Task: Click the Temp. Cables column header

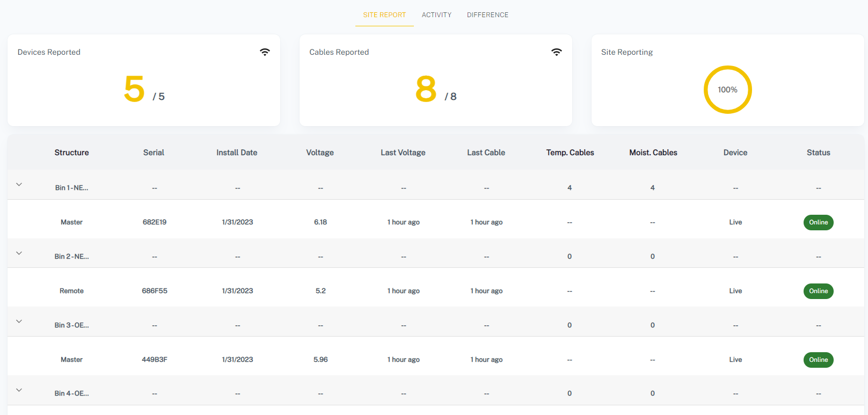Action: tap(570, 152)
